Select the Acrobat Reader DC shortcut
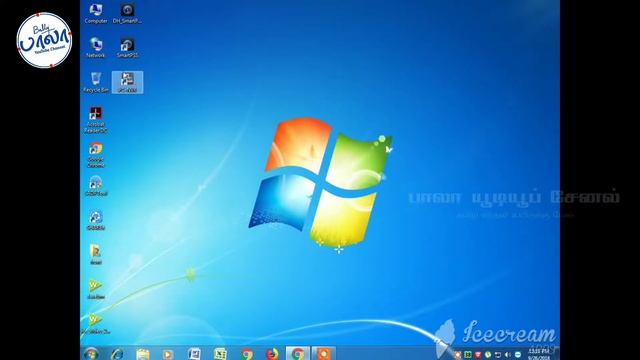 96,120
